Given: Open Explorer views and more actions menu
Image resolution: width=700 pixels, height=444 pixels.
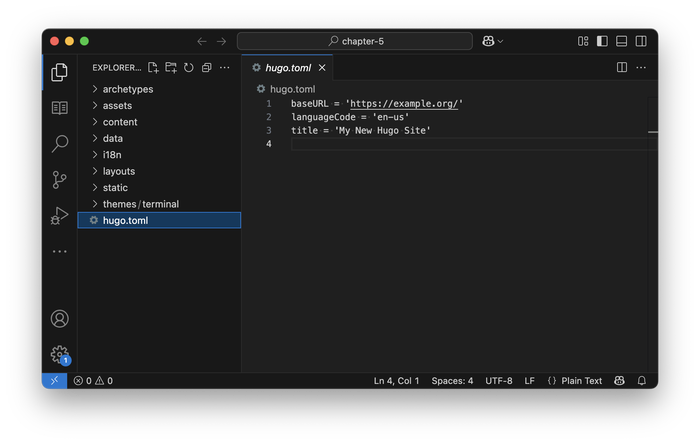Looking at the screenshot, I should coord(225,67).
